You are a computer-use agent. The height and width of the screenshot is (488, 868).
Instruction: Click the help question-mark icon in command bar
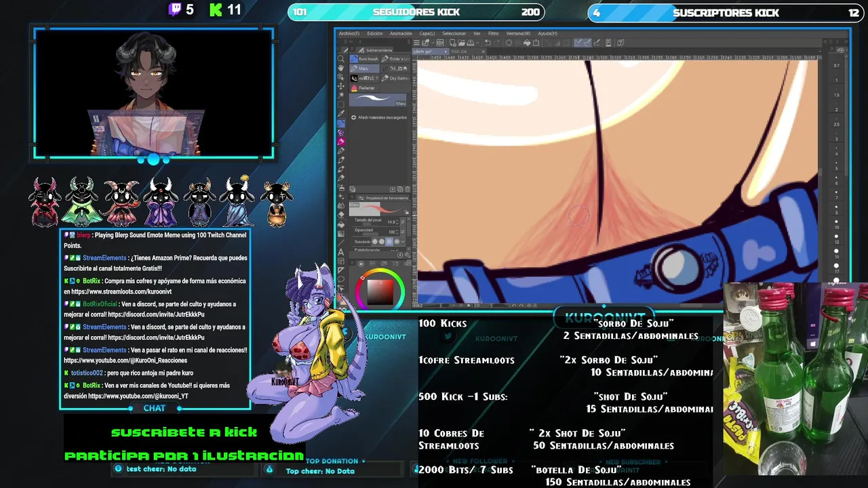pyautogui.click(x=620, y=43)
